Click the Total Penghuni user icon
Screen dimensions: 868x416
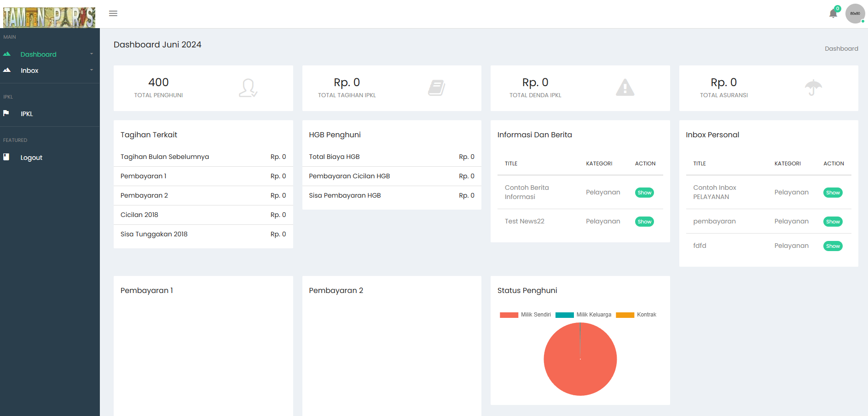pyautogui.click(x=248, y=88)
